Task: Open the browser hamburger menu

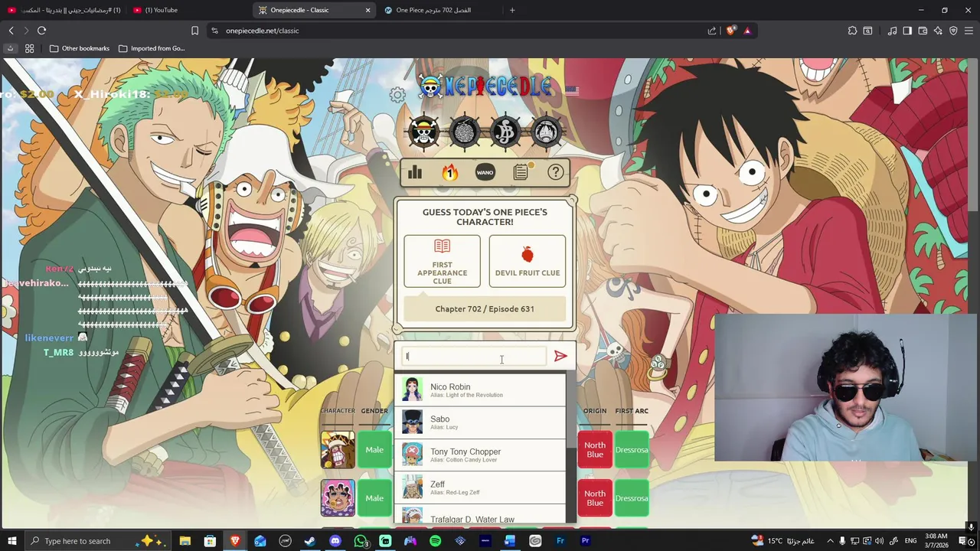Action: tap(969, 31)
